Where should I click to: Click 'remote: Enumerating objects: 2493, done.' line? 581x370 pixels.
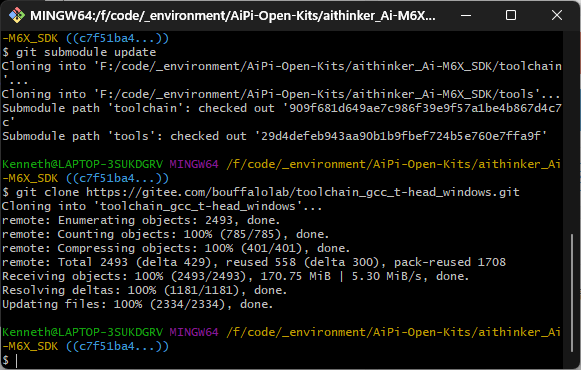click(141, 220)
